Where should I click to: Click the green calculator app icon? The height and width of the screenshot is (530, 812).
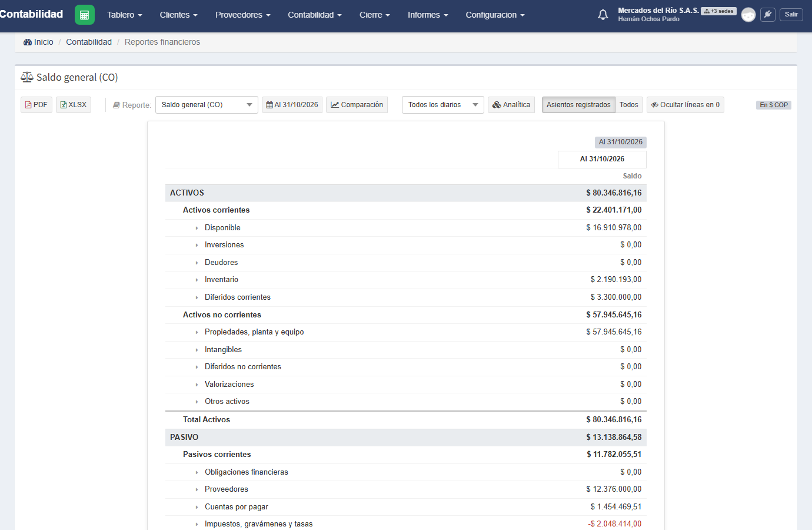coord(85,15)
